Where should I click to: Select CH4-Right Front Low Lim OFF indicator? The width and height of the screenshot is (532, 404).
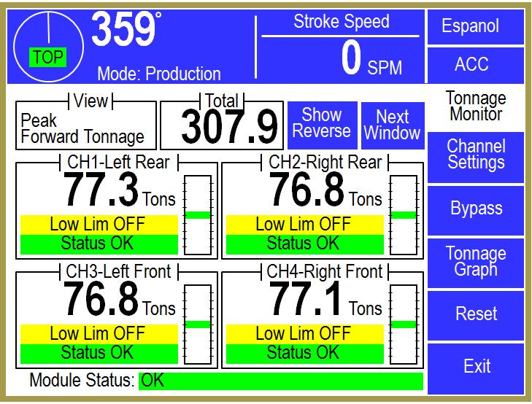[303, 334]
